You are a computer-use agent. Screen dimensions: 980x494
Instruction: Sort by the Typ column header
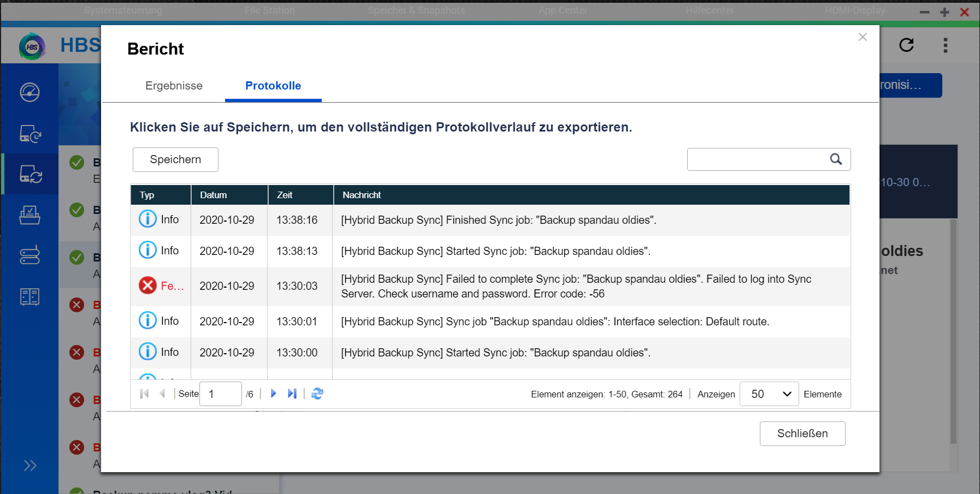point(161,195)
